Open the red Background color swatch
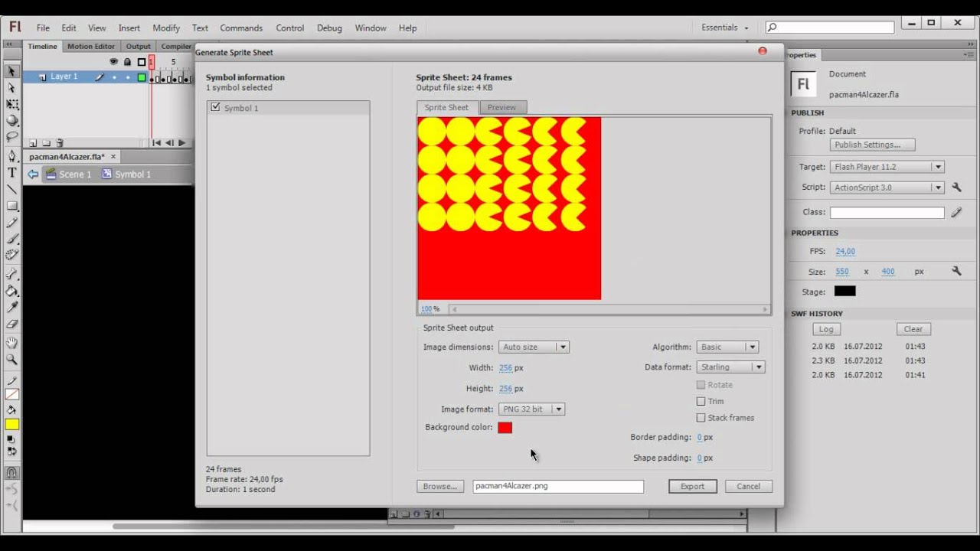The height and width of the screenshot is (551, 980). tap(505, 428)
